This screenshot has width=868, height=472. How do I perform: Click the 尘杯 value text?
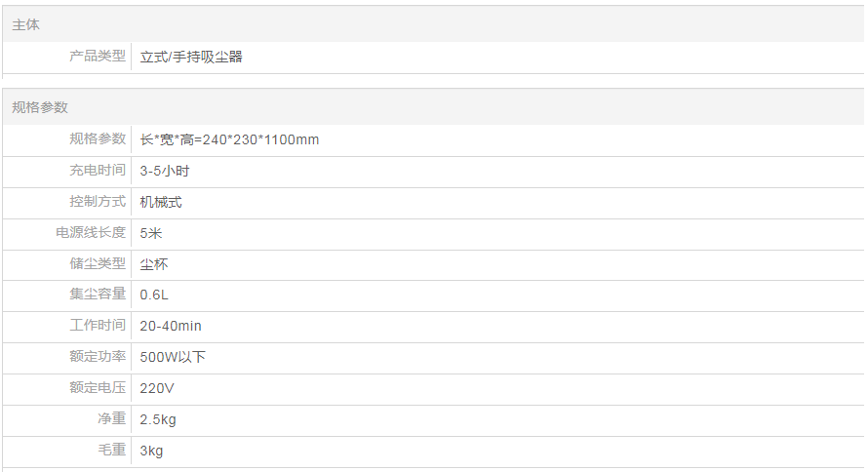[x=154, y=264]
